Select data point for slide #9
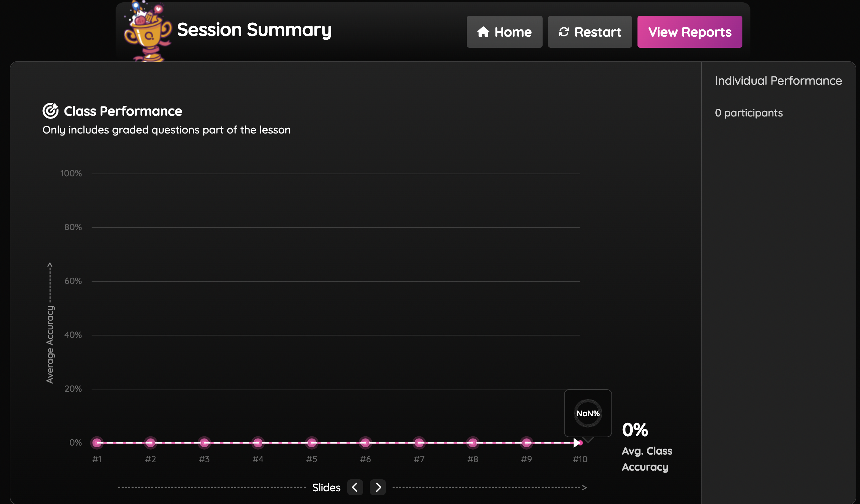This screenshot has height=504, width=860. click(527, 443)
